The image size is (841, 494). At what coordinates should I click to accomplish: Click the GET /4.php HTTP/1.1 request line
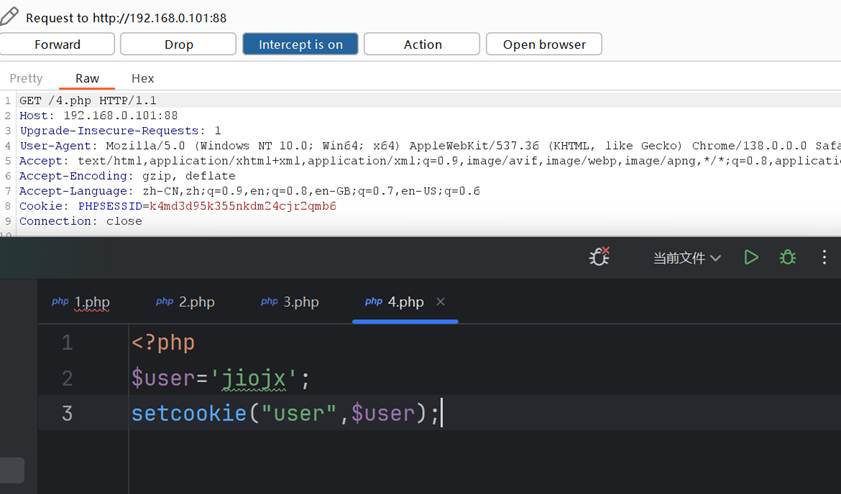88,100
